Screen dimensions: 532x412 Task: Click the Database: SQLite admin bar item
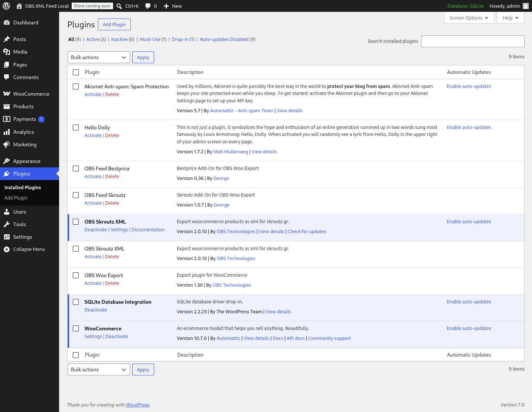465,6
